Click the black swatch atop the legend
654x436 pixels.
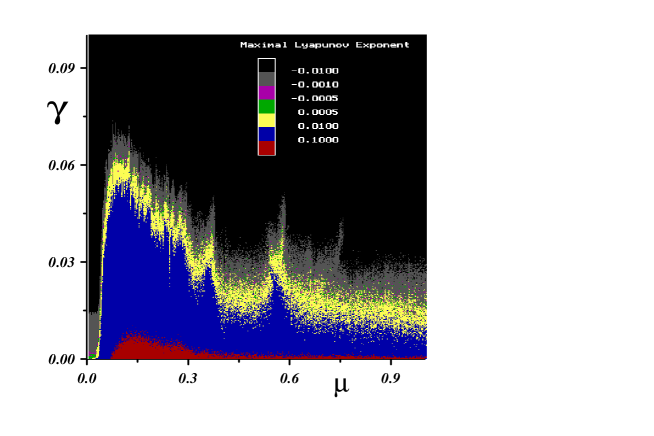click(x=266, y=66)
